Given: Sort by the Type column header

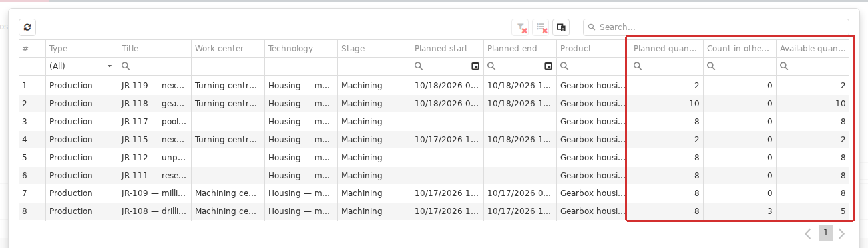Looking at the screenshot, I should click(82, 49).
